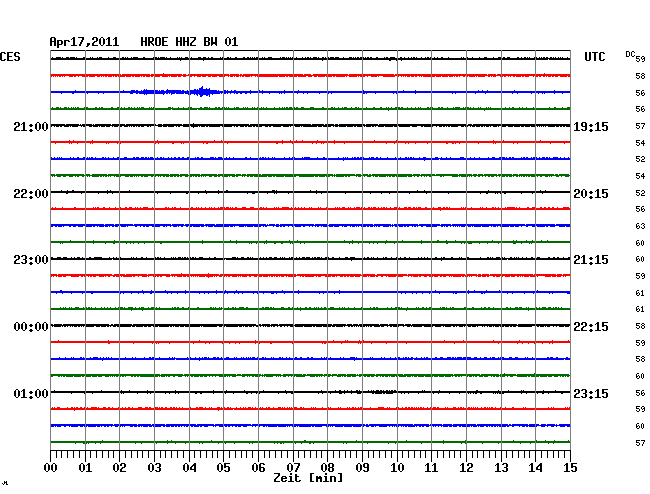Screen dimensions: 650x494
Task: Click the seismic burst on the top blue trace
Action: (x=202, y=92)
